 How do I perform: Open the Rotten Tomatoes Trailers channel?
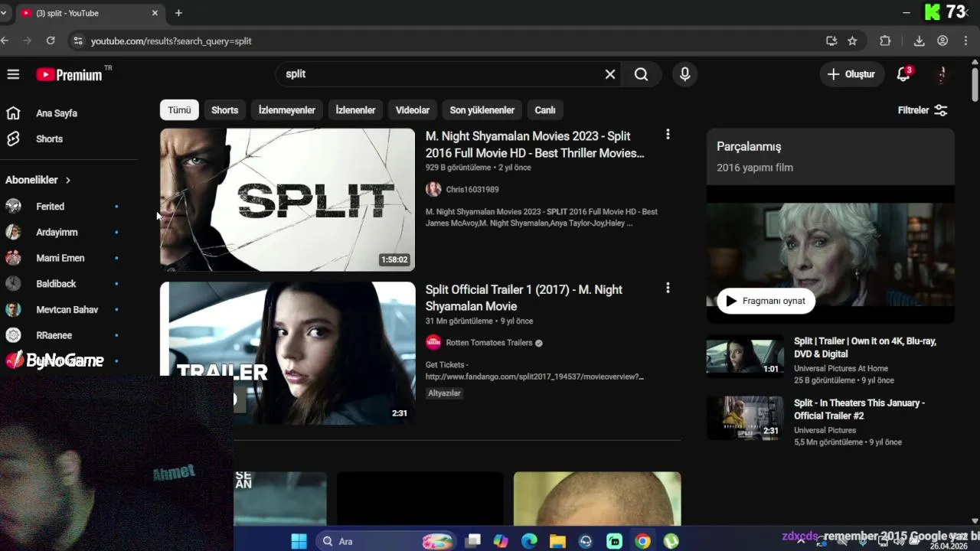pos(489,343)
